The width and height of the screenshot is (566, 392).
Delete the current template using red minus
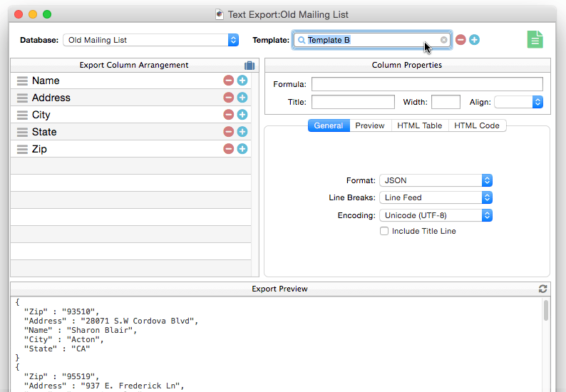460,40
